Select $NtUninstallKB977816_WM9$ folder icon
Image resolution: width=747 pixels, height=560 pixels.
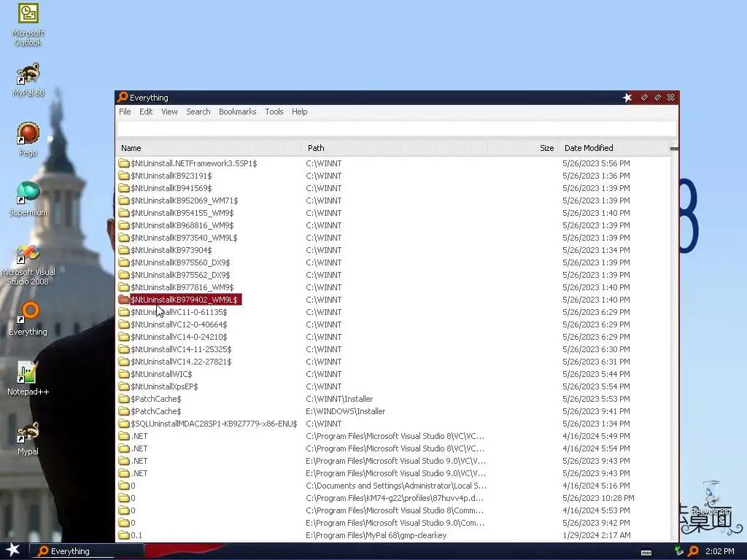coord(124,287)
